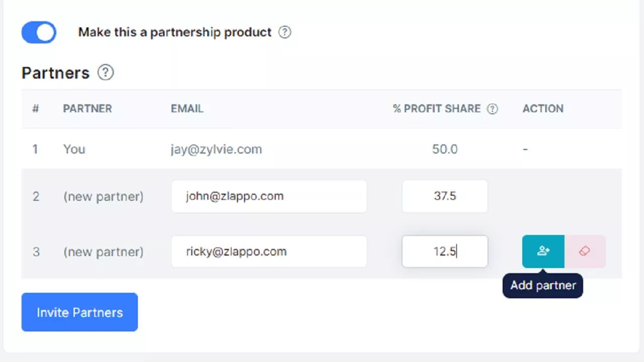Viewport: 644px width, 362px height.
Task: Click the "Make this a partnership product" label
Action: click(175, 32)
